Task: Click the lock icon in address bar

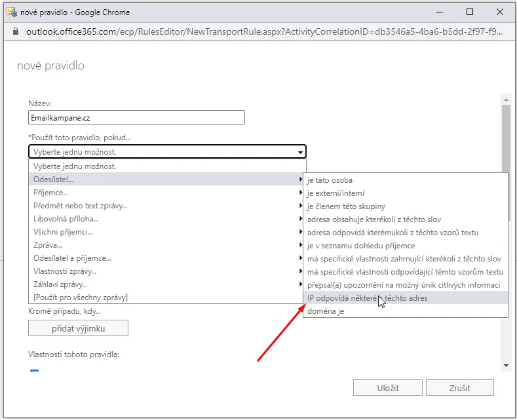Action: click(x=16, y=31)
